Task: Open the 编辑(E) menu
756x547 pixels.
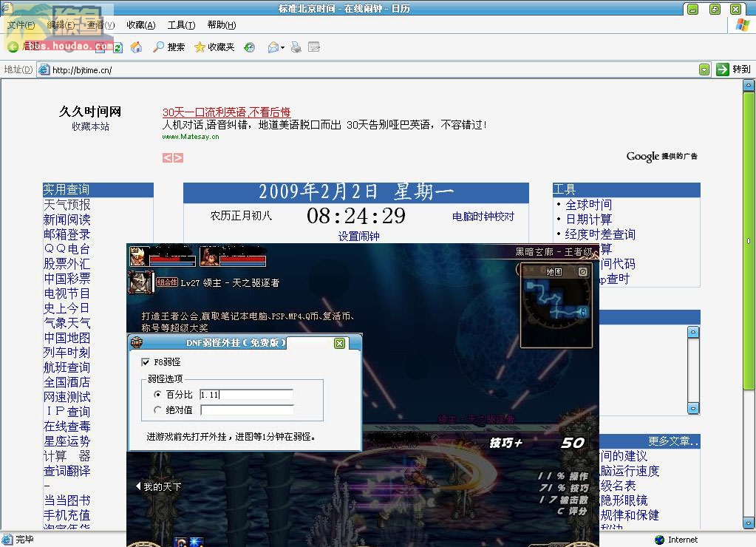Action: [61, 25]
